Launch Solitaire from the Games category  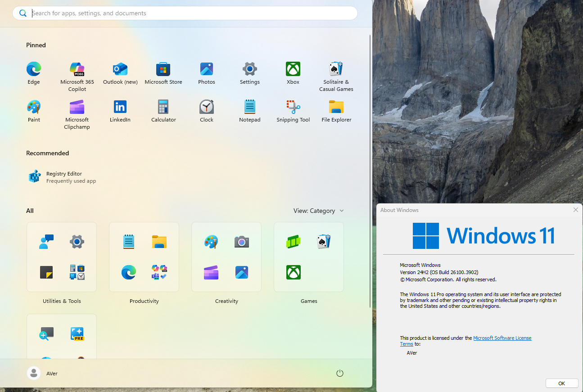click(x=324, y=242)
